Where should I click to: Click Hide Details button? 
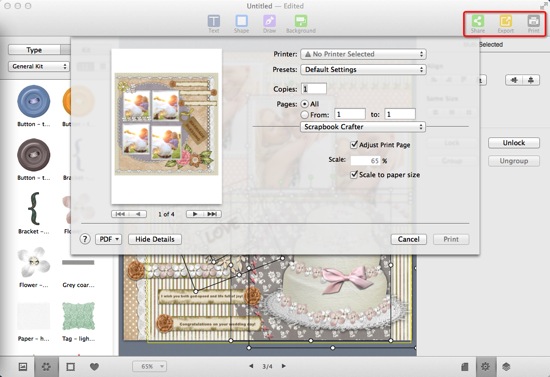155,239
